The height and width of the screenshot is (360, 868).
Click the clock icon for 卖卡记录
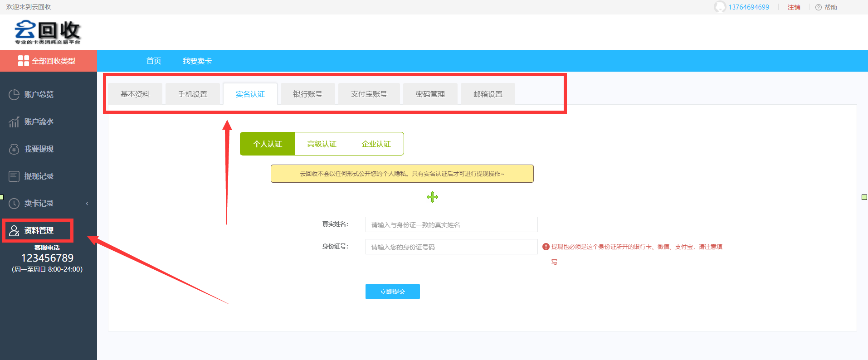coord(14,203)
